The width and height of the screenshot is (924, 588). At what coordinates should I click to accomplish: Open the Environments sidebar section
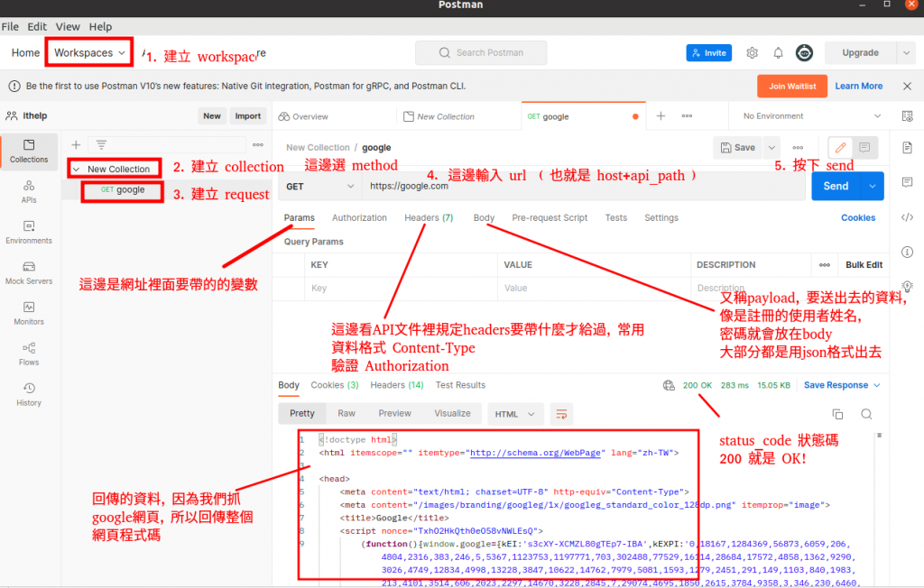pyautogui.click(x=29, y=233)
